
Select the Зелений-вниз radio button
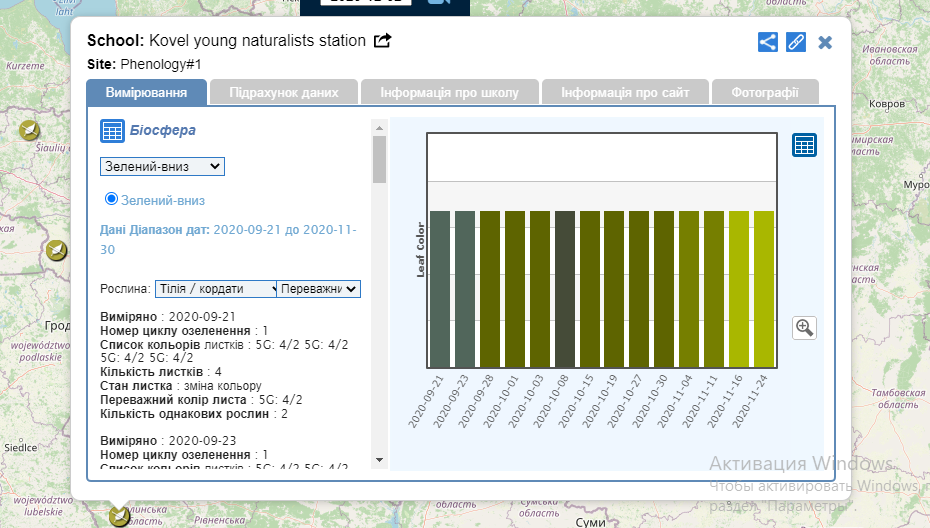click(111, 199)
